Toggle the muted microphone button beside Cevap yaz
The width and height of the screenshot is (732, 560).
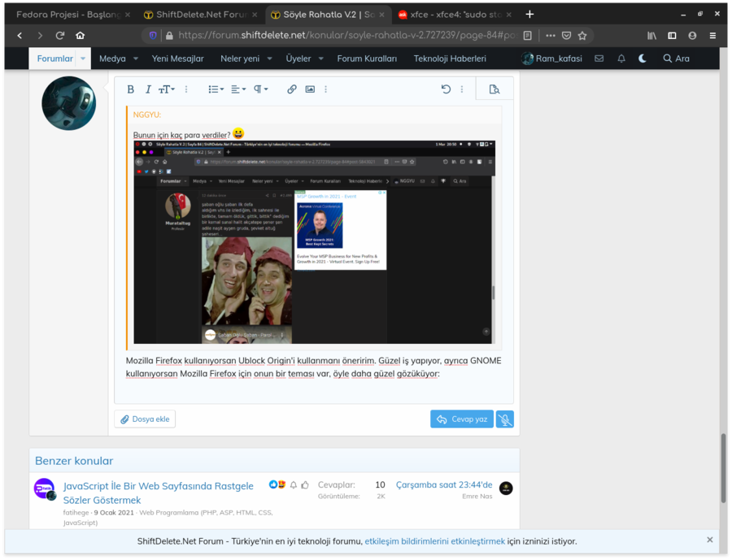pyautogui.click(x=504, y=419)
